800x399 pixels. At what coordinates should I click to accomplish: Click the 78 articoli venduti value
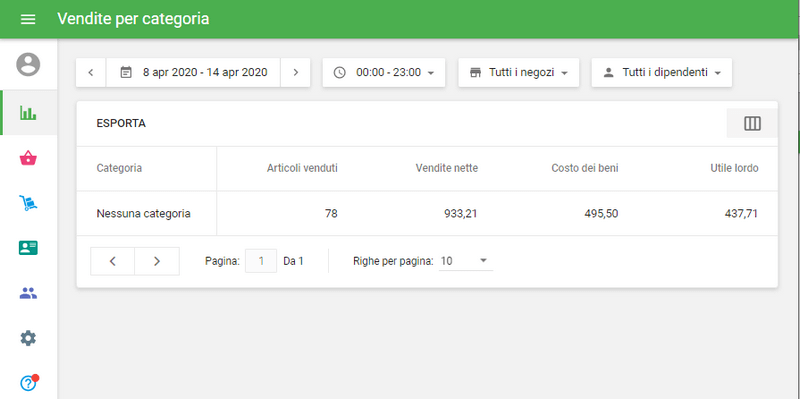point(331,213)
